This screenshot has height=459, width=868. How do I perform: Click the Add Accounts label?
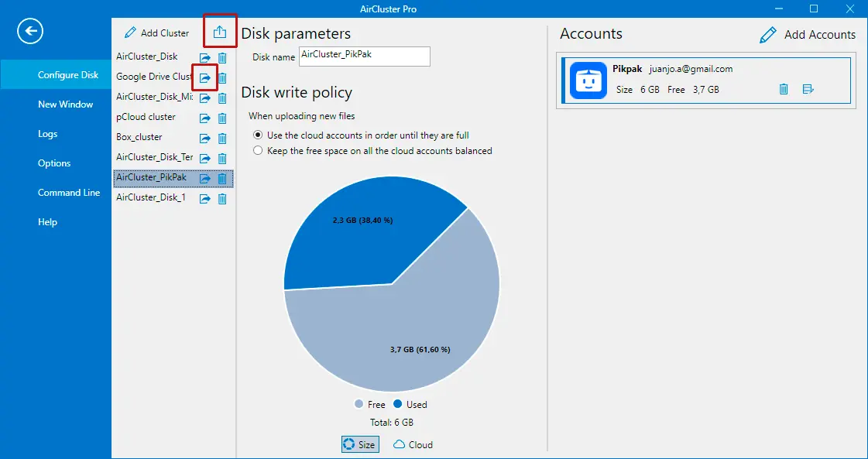(x=820, y=35)
